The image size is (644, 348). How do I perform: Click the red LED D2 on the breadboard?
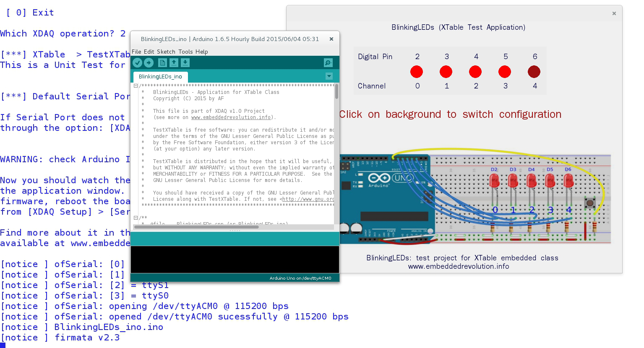click(x=495, y=180)
